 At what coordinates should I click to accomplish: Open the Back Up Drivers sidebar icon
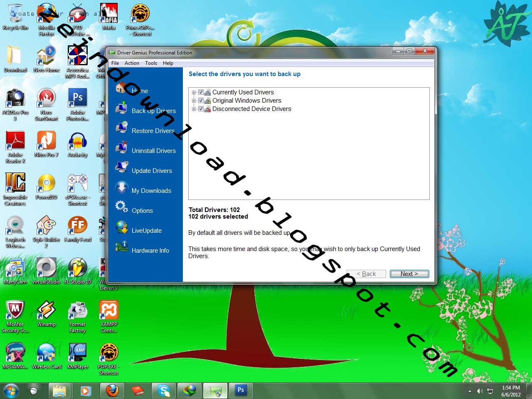(122, 108)
